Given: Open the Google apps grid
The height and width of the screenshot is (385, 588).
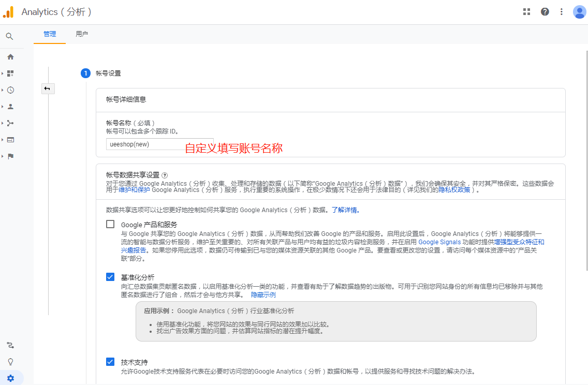Looking at the screenshot, I should [x=526, y=11].
